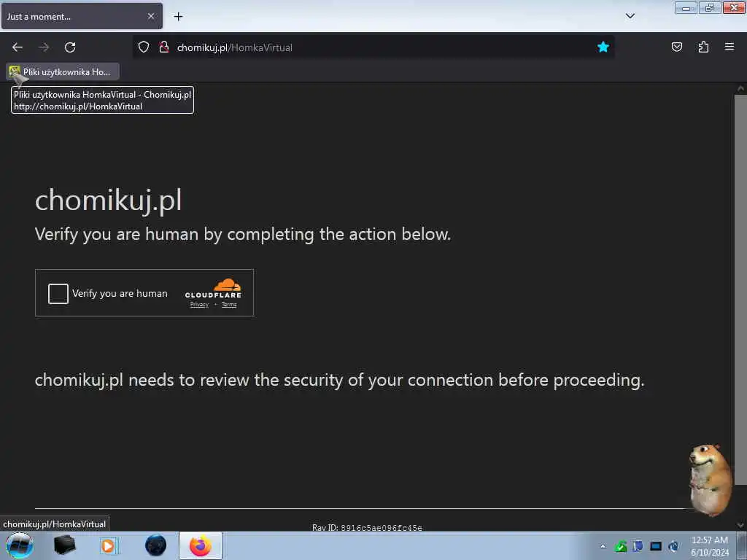747x560 pixels.
Task: Click the greyed-out forward arrow
Action: click(44, 47)
